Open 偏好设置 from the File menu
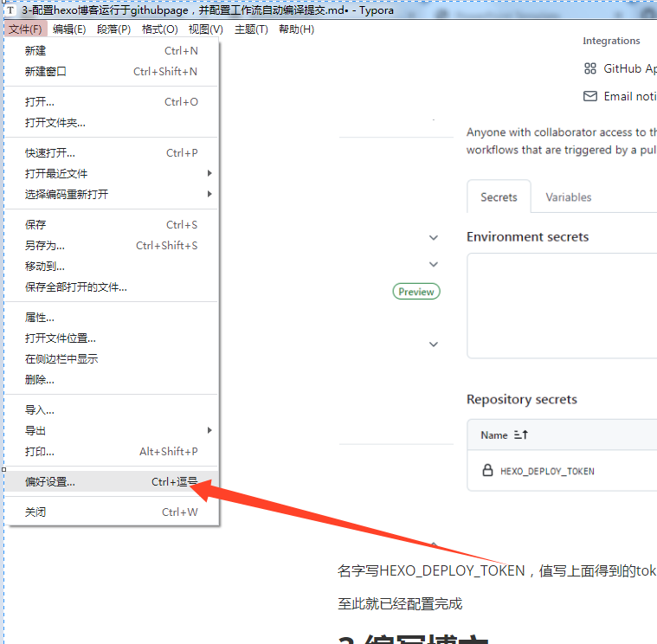The image size is (657, 644). pos(112,481)
